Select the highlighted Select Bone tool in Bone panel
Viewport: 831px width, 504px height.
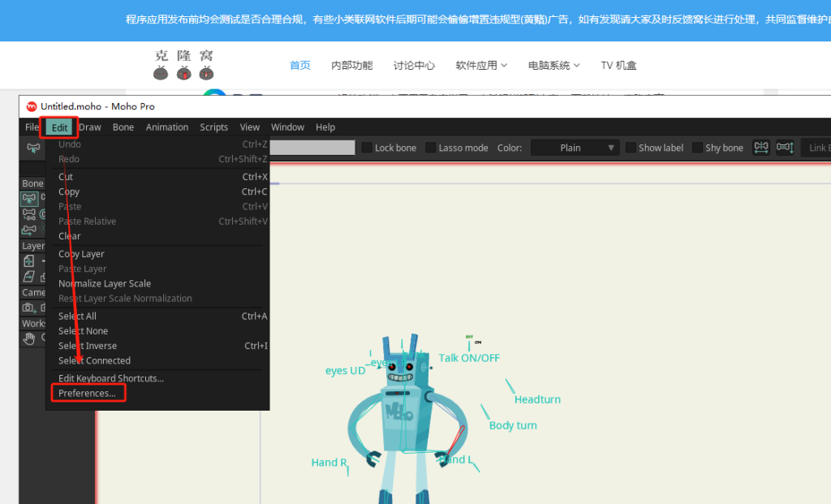(29, 199)
